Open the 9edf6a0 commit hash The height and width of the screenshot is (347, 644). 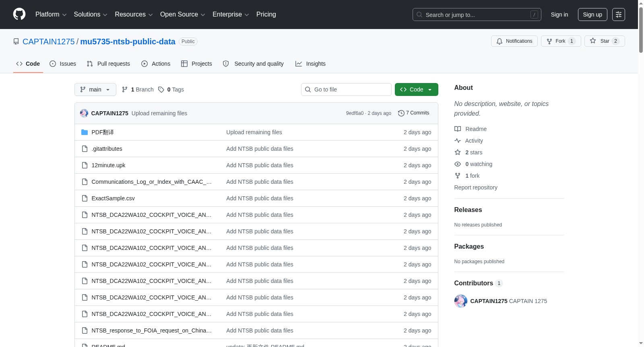pos(355,113)
